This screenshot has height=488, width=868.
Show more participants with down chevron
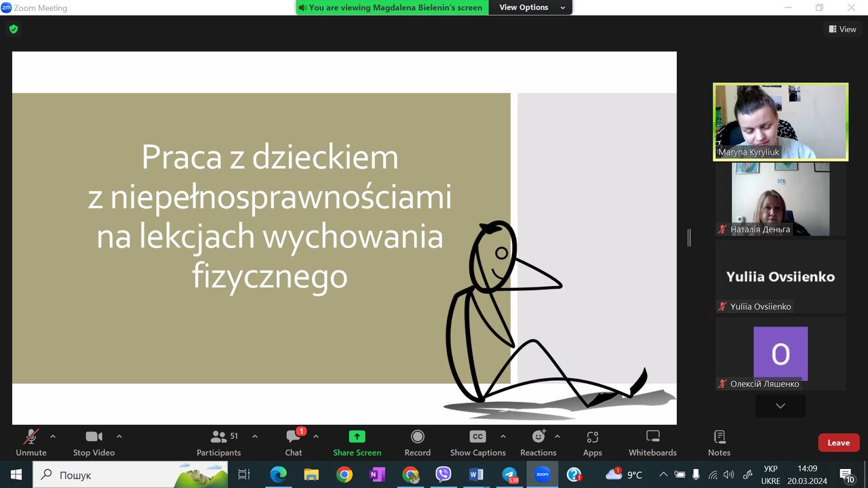pyautogui.click(x=781, y=406)
